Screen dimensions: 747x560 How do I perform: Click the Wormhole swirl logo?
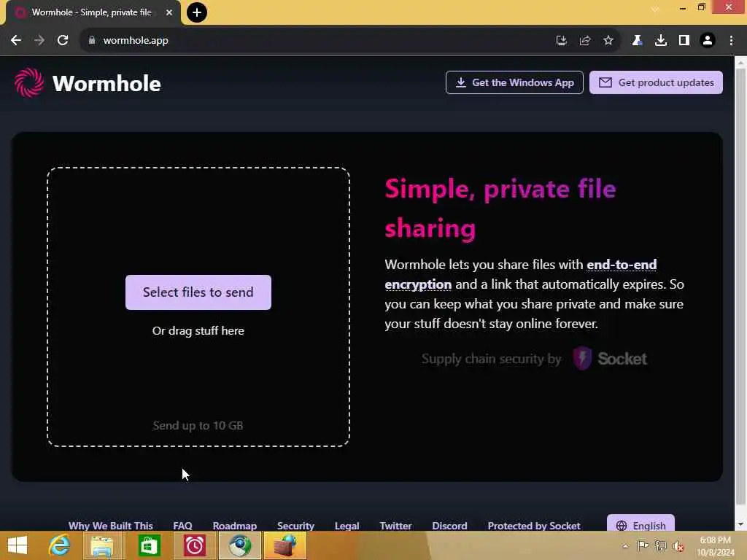click(29, 83)
